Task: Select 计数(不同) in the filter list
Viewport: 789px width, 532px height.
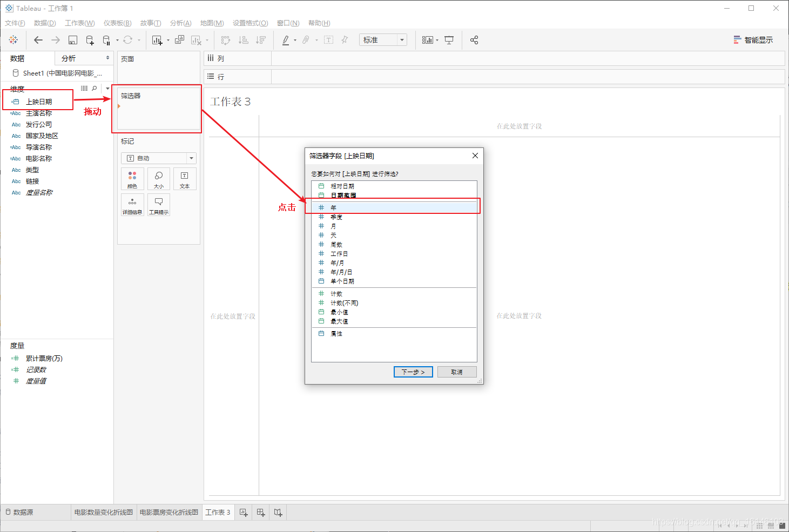Action: (394, 302)
